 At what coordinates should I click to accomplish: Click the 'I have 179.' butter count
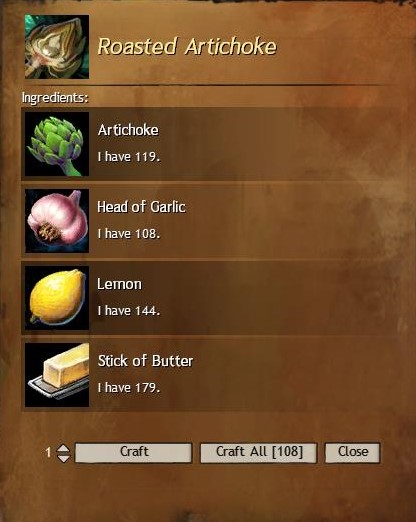(x=129, y=388)
